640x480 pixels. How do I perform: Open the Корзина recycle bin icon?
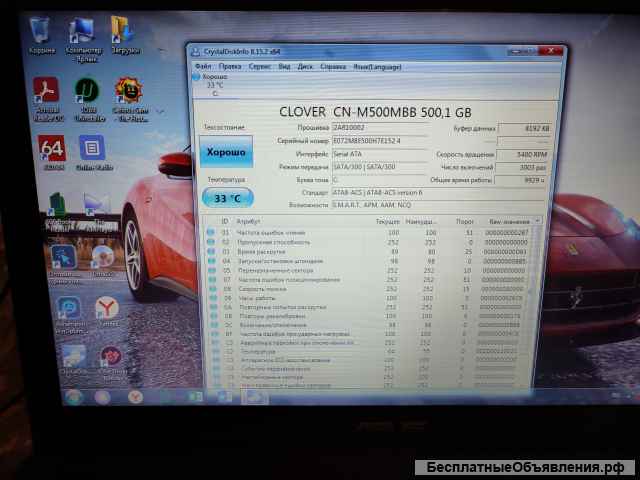tap(42, 32)
